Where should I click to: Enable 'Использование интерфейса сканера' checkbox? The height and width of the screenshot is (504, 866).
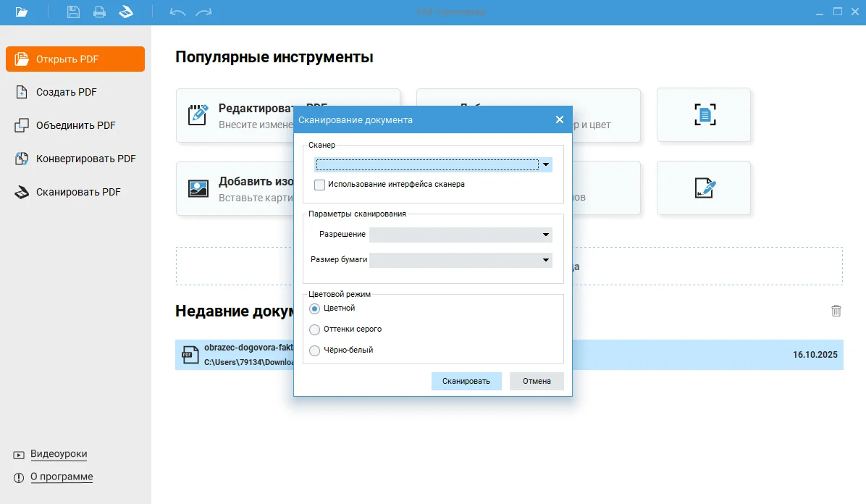pyautogui.click(x=320, y=185)
